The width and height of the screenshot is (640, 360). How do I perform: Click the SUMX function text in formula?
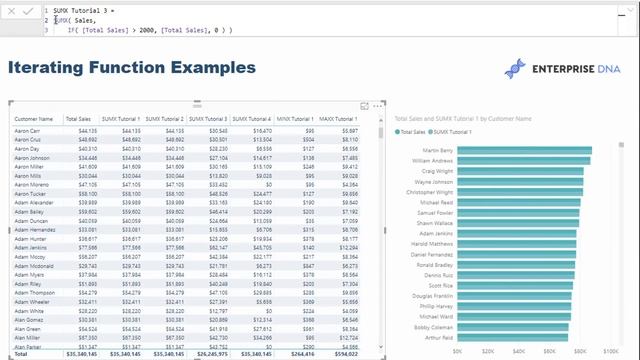click(62, 20)
